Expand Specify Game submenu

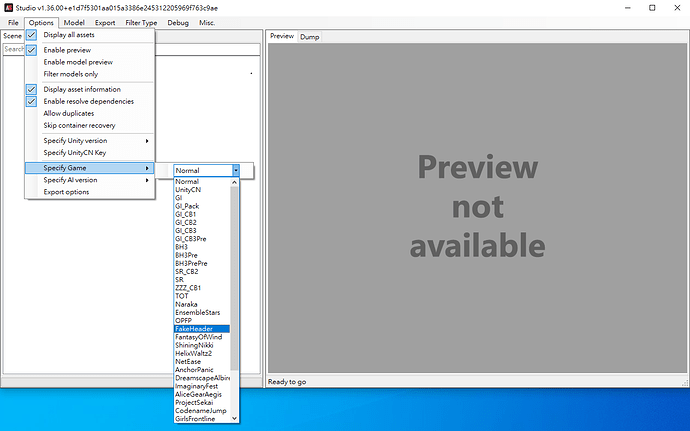click(90, 168)
